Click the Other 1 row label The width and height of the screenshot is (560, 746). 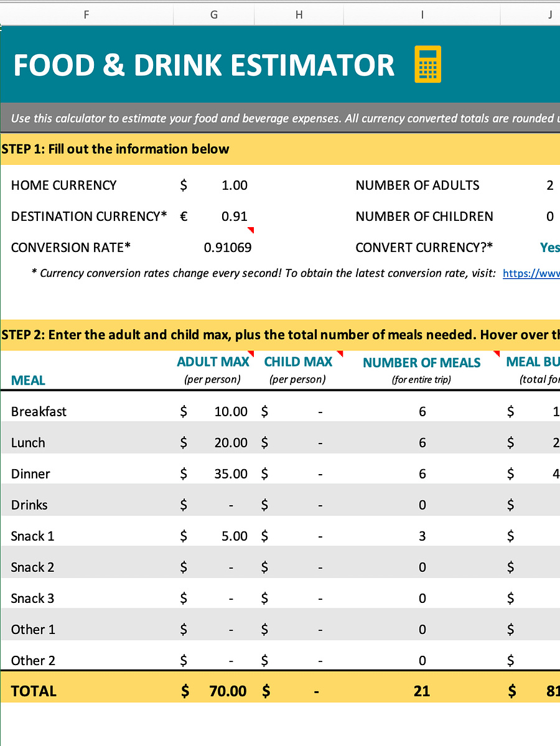tap(33, 630)
